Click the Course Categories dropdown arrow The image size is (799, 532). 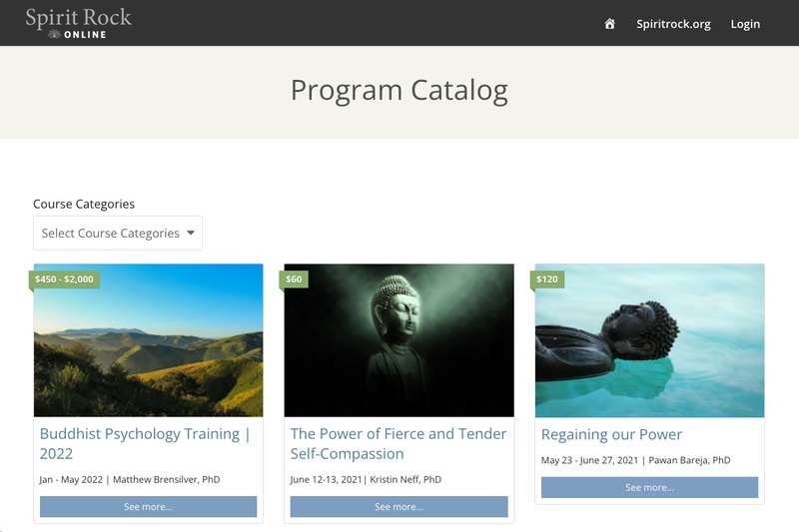tap(191, 233)
